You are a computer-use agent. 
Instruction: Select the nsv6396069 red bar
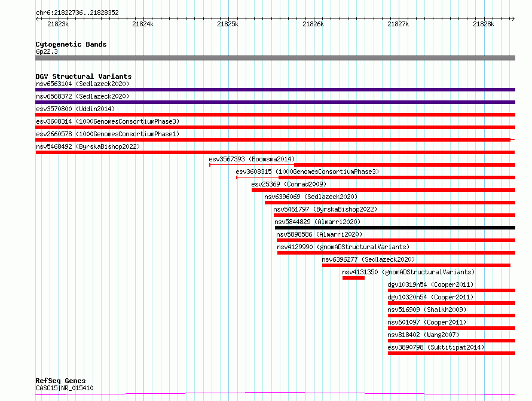pyautogui.click(x=390, y=203)
